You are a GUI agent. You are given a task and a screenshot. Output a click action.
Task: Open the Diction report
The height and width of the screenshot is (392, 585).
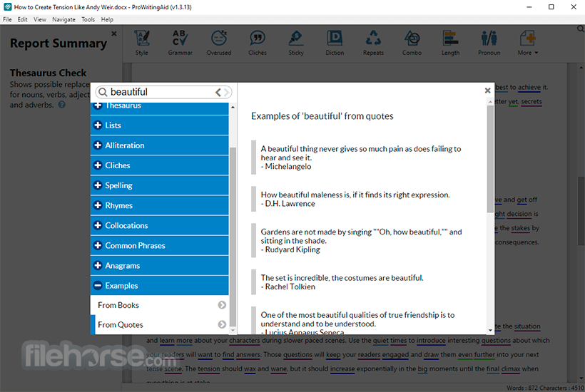click(335, 43)
